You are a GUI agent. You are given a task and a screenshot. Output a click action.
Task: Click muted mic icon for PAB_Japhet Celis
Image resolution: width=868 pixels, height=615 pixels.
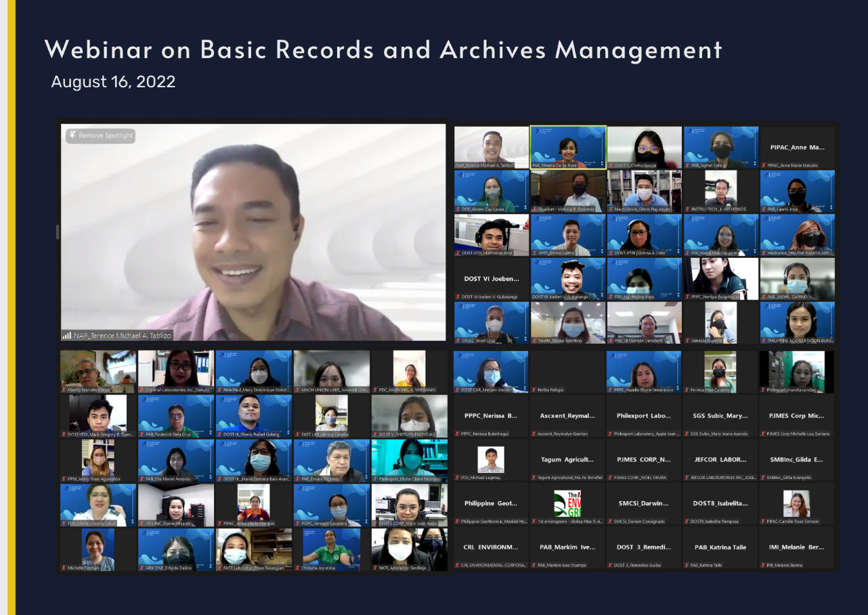click(687, 166)
